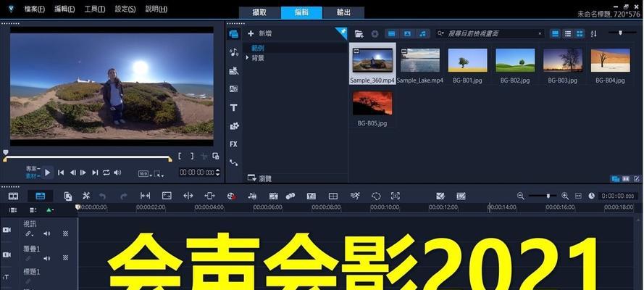Open the 編輯(E) menu
Screen dimensions: 644x290
[64, 9]
